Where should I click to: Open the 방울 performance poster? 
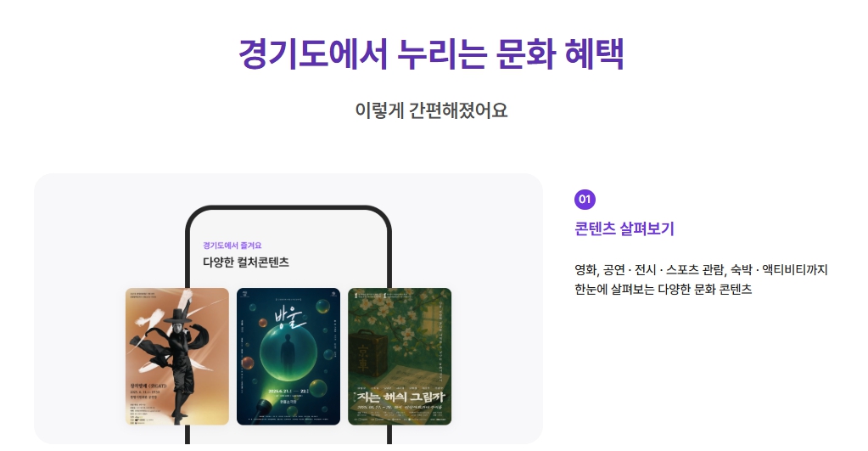click(x=288, y=356)
